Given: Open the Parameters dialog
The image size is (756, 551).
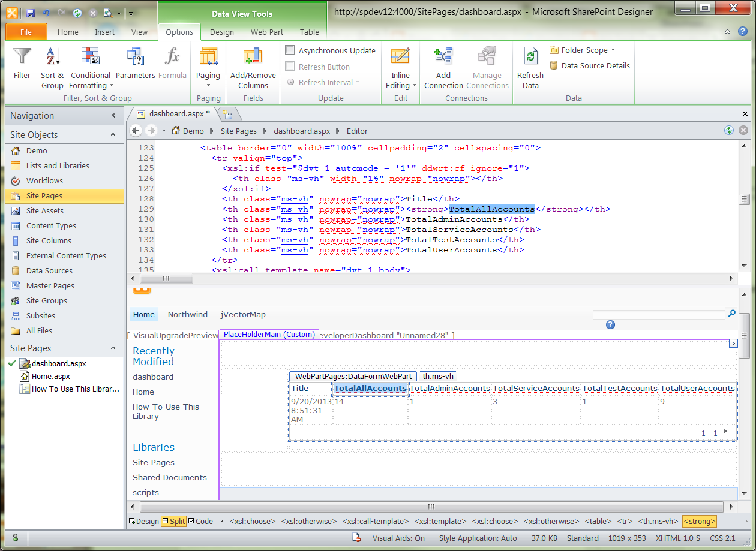Looking at the screenshot, I should (135, 63).
